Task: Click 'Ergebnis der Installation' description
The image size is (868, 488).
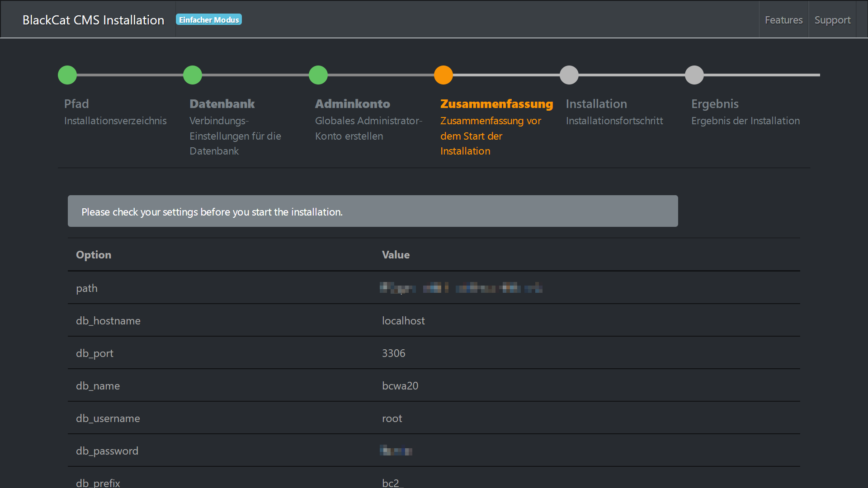Action: click(745, 121)
